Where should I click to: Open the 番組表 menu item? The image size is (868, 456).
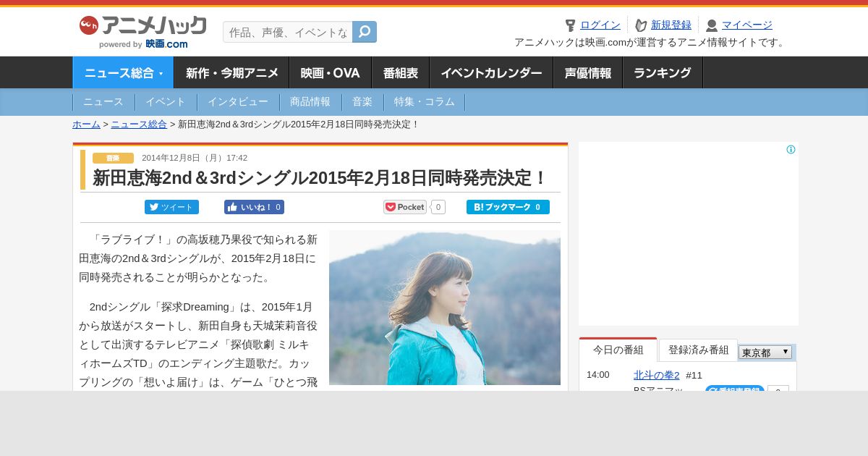tap(401, 72)
